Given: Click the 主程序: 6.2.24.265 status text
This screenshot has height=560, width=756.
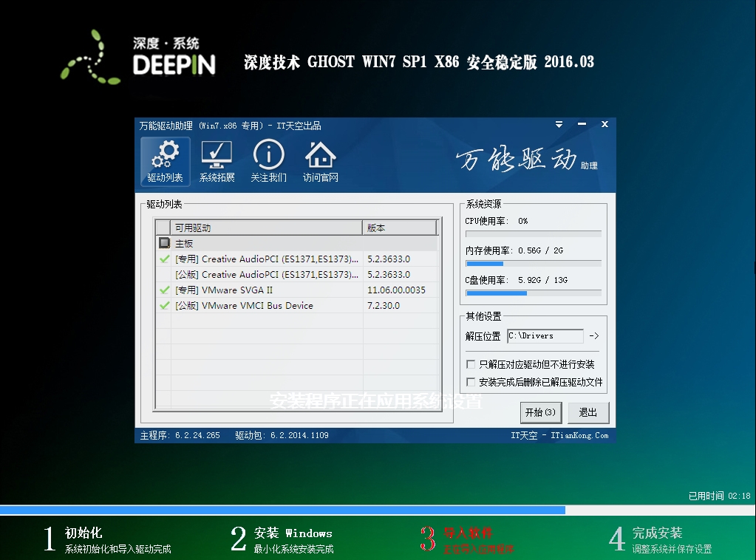Looking at the screenshot, I should 180,435.
